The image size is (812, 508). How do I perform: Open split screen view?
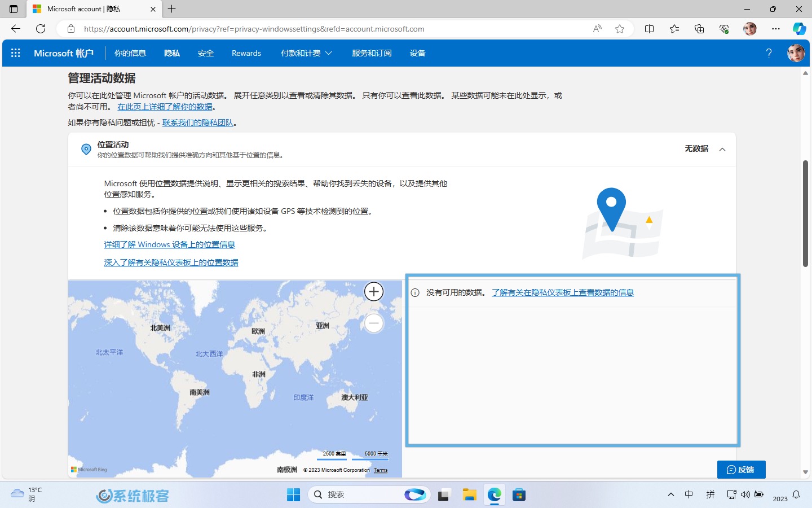[649, 29]
